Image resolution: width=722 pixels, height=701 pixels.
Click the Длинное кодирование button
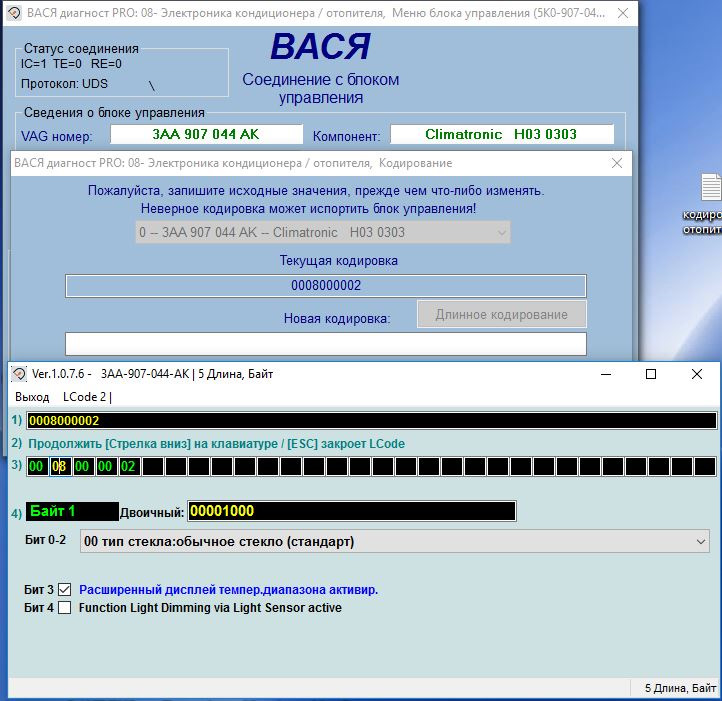click(x=501, y=315)
